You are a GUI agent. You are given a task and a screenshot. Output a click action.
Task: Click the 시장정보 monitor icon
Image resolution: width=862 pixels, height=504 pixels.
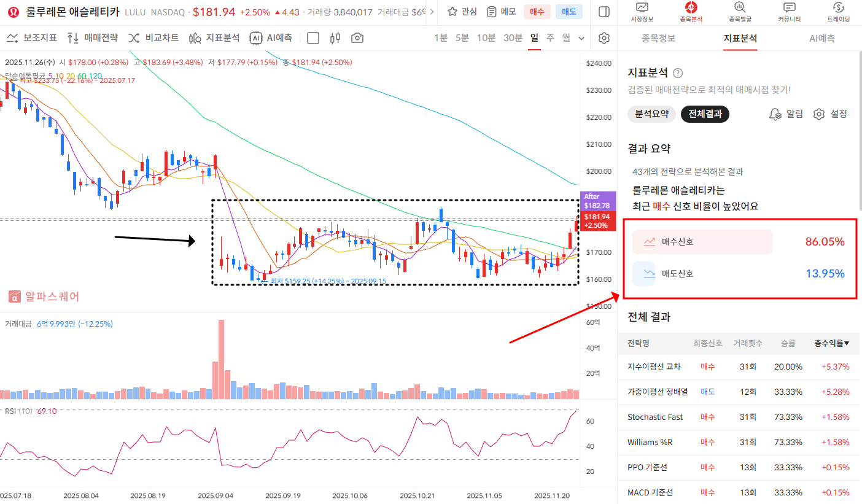coord(642,7)
